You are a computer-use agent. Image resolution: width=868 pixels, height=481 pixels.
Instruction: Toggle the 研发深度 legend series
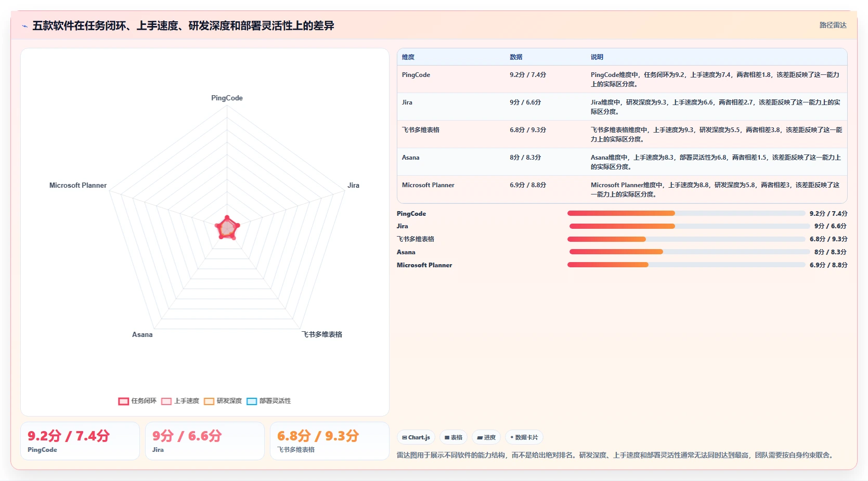pyautogui.click(x=223, y=401)
